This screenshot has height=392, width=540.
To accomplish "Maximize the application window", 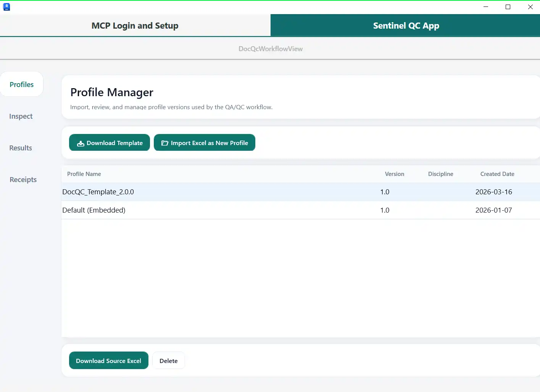I will pyautogui.click(x=508, y=7).
